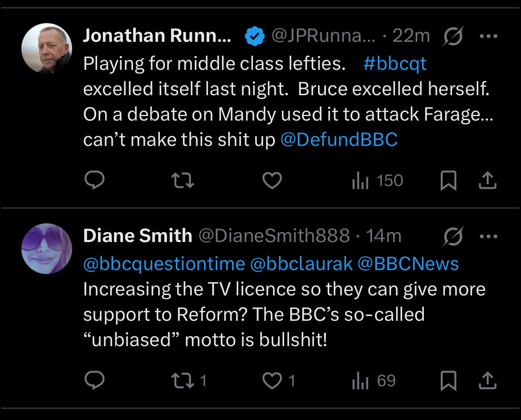Screen dimensions: 521x420
Task: Bookmark Jonathan Runn's tweet
Action: 448,181
